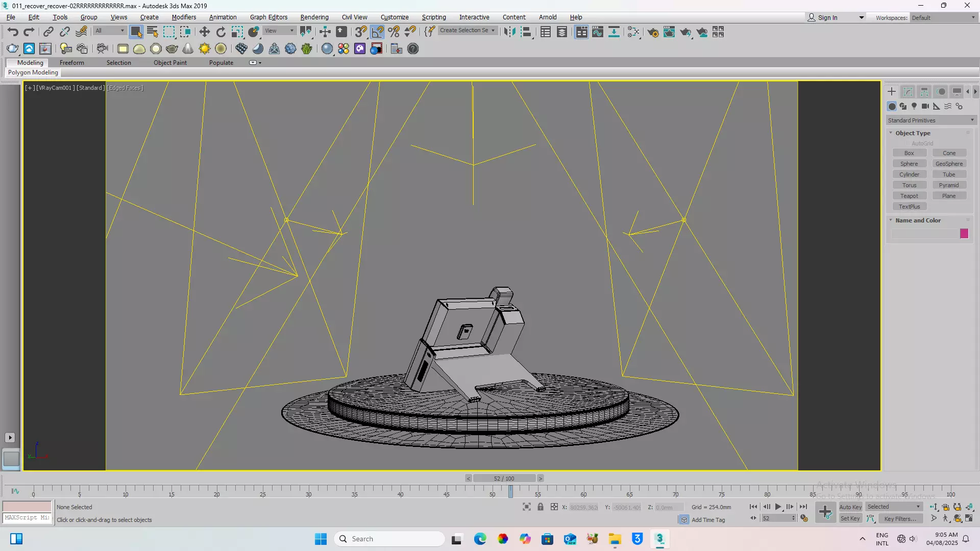Image resolution: width=980 pixels, height=551 pixels.
Task: Click the Key Filters button
Action: click(900, 519)
